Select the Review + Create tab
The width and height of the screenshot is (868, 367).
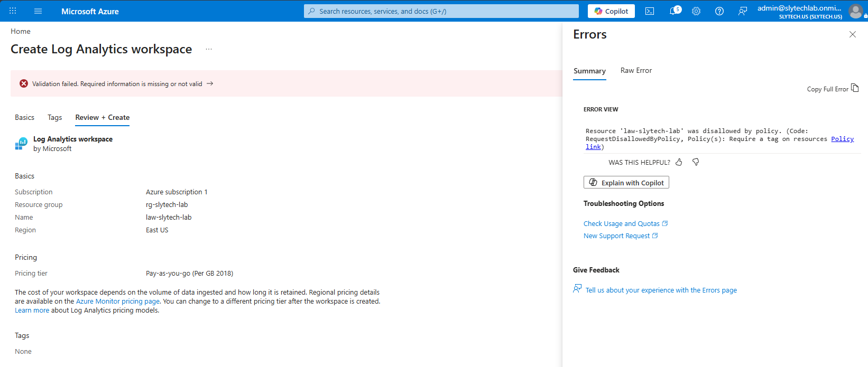click(x=103, y=117)
